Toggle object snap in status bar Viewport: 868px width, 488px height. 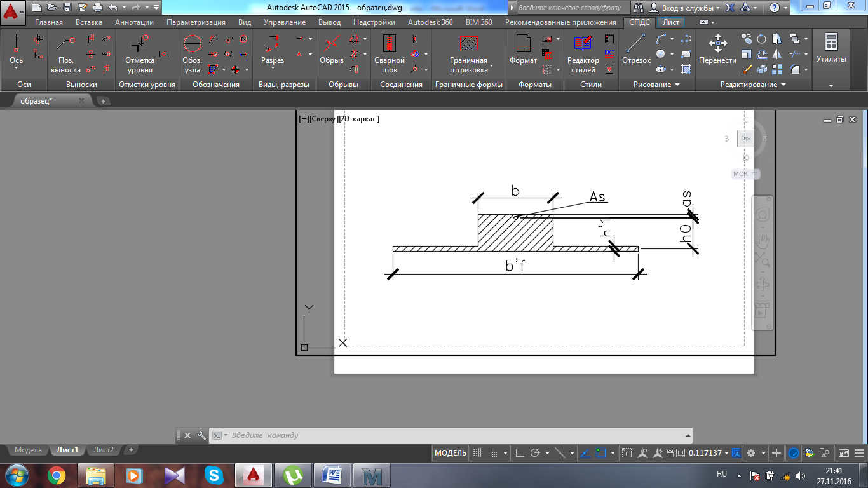coord(601,453)
